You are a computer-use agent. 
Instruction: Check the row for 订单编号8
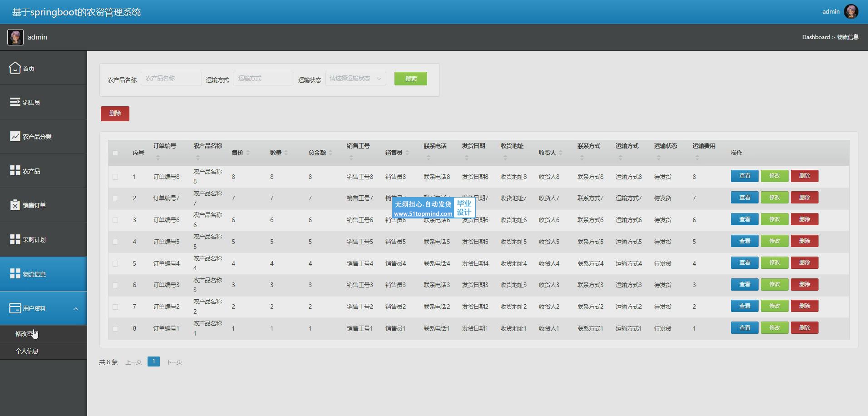[x=115, y=177]
